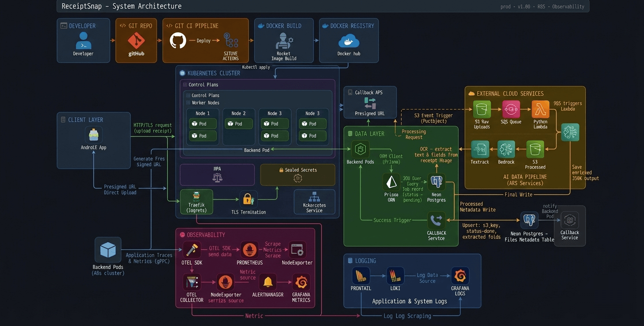644x326 pixels.
Task: Select the ALERTNANAGGR bell icon
Action: [268, 282]
